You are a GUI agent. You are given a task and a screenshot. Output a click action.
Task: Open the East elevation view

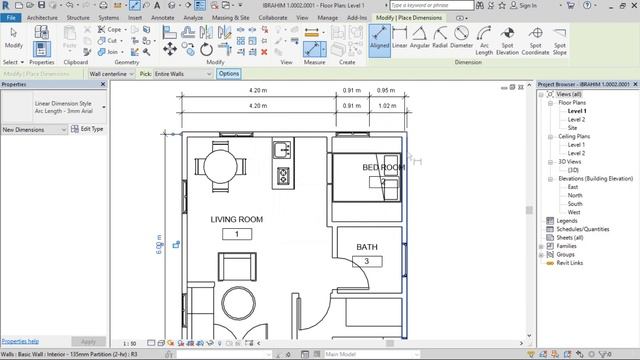click(x=573, y=187)
